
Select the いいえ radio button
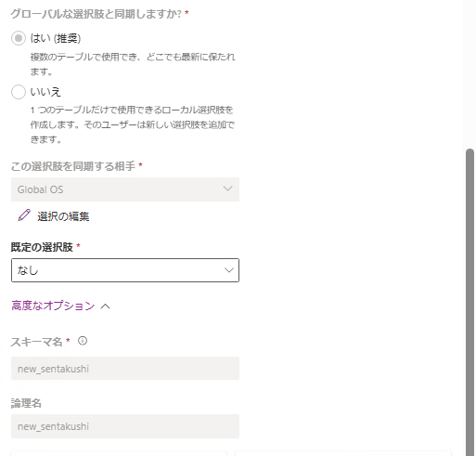pyautogui.click(x=19, y=92)
